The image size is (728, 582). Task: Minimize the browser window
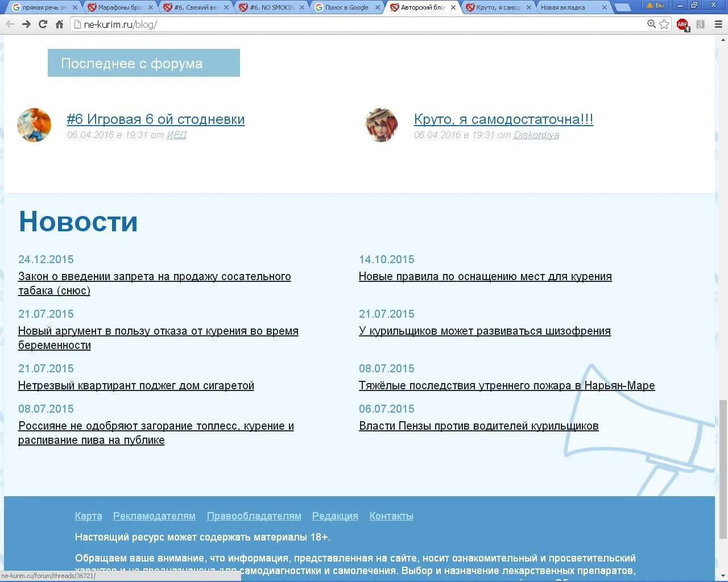(681, 5)
